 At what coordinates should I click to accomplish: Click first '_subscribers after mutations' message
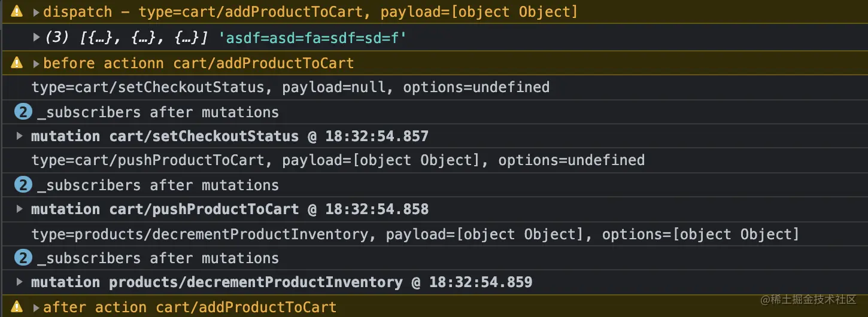pos(158,112)
